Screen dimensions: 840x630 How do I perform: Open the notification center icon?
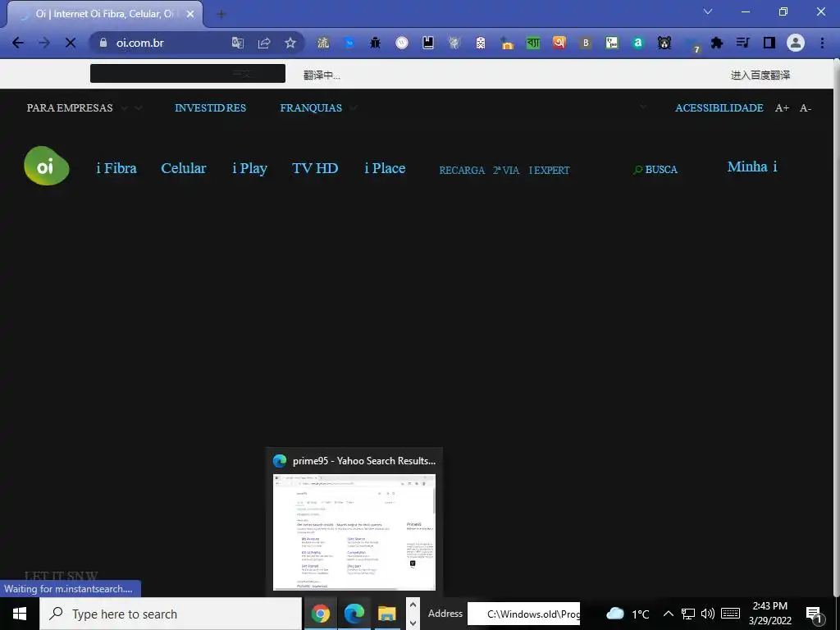(815, 614)
